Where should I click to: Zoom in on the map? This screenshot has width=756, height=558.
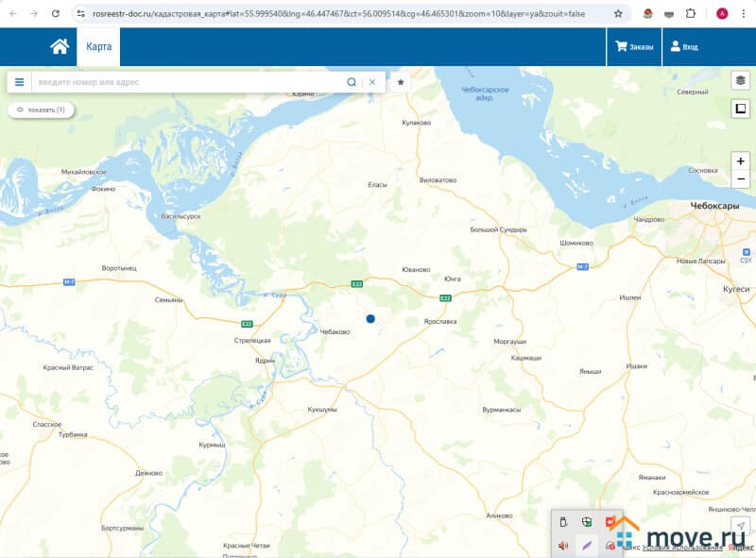pyautogui.click(x=740, y=161)
